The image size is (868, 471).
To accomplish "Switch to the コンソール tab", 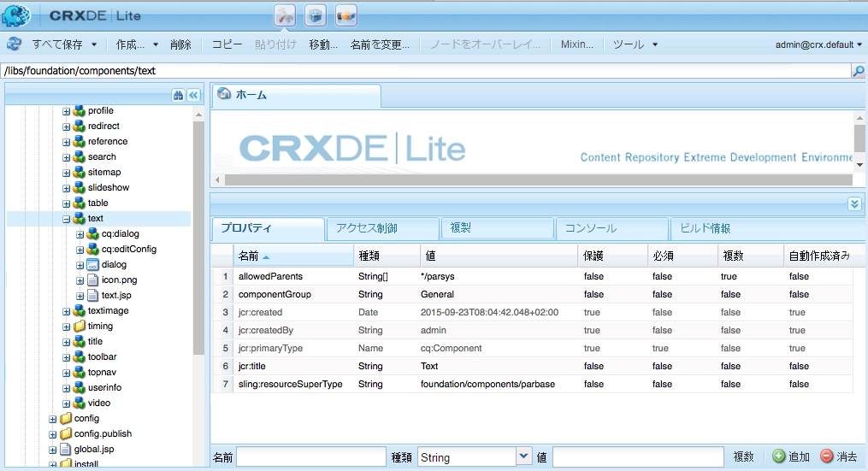I will (612, 228).
